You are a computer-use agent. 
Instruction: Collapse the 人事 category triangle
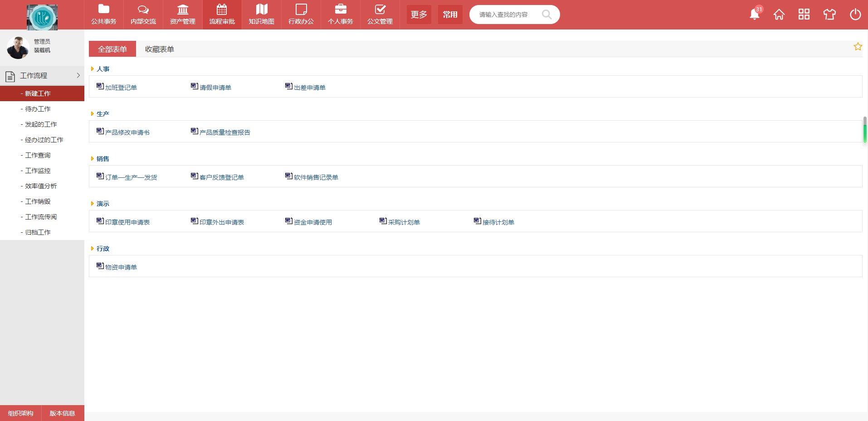pos(93,69)
